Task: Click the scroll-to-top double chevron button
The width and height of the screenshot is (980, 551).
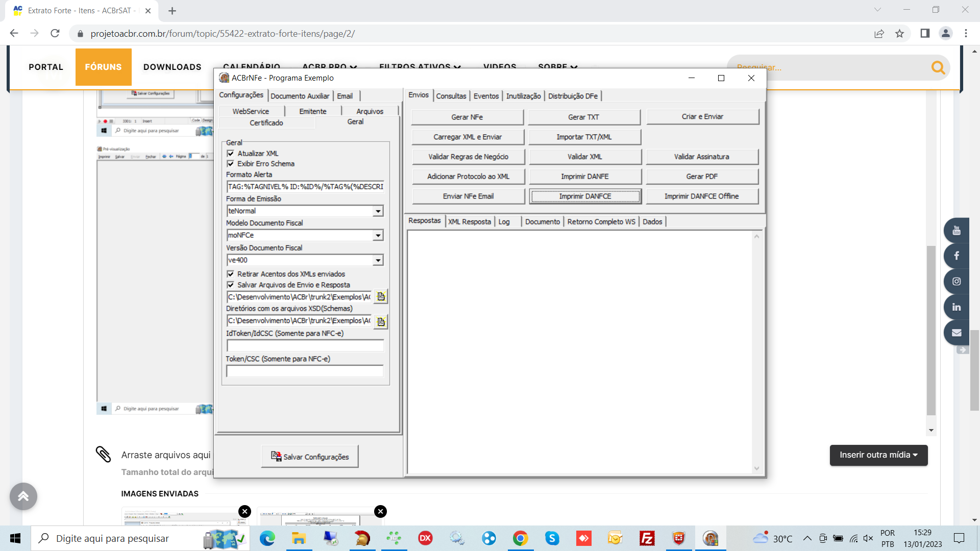Action: (x=23, y=496)
